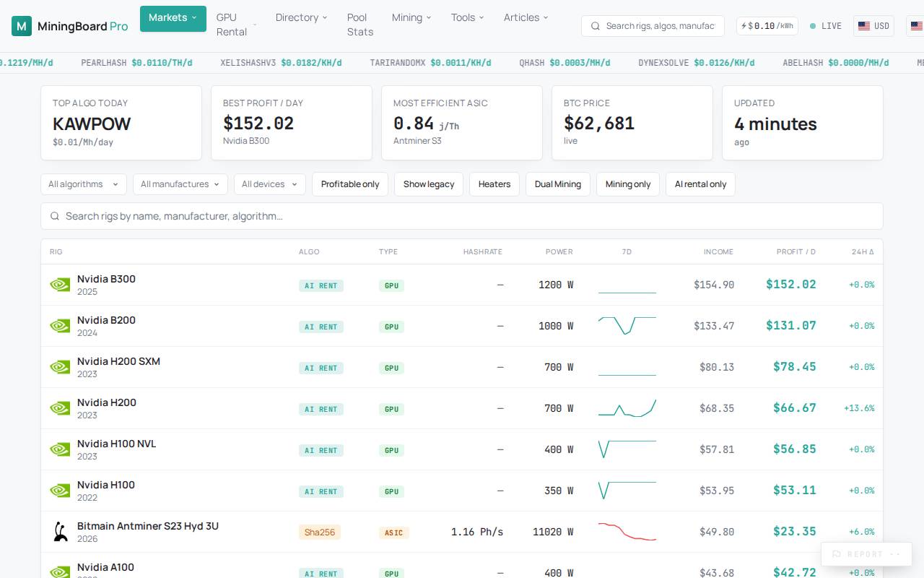Click the Sha256 algorithm badge
This screenshot has width=924, height=578.
point(320,532)
